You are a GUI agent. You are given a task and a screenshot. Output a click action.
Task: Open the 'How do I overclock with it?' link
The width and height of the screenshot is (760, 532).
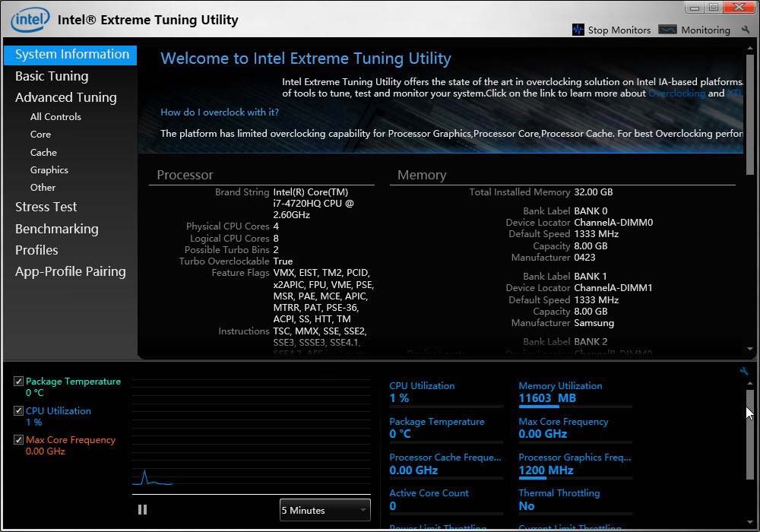click(220, 112)
